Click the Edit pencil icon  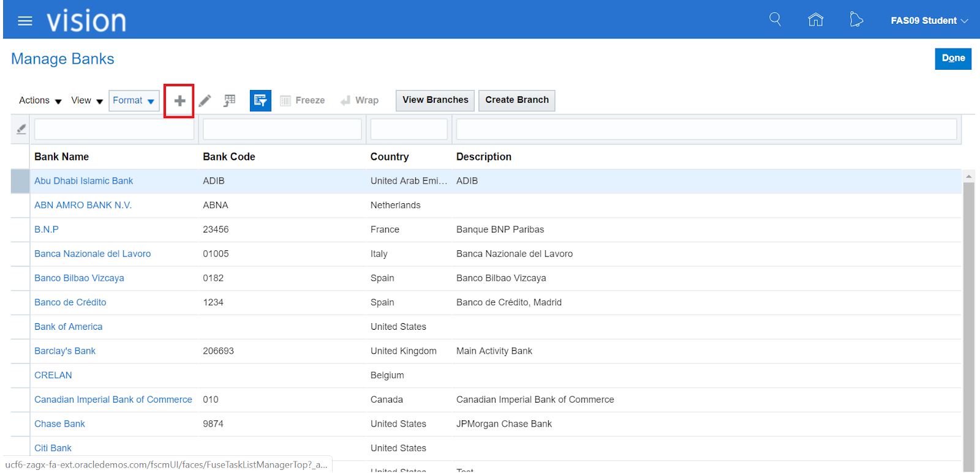click(205, 100)
